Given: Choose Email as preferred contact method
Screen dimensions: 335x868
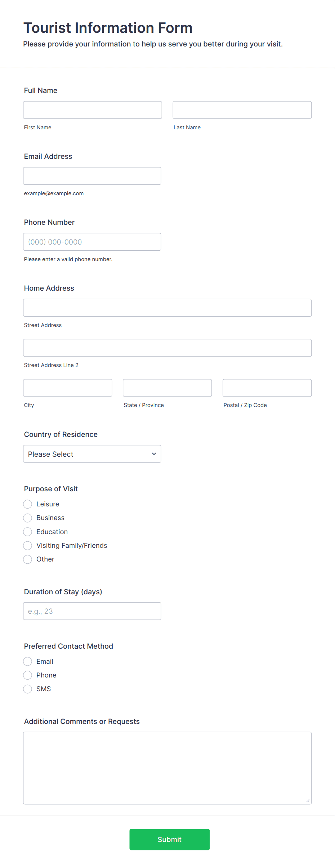Looking at the screenshot, I should [x=28, y=661].
